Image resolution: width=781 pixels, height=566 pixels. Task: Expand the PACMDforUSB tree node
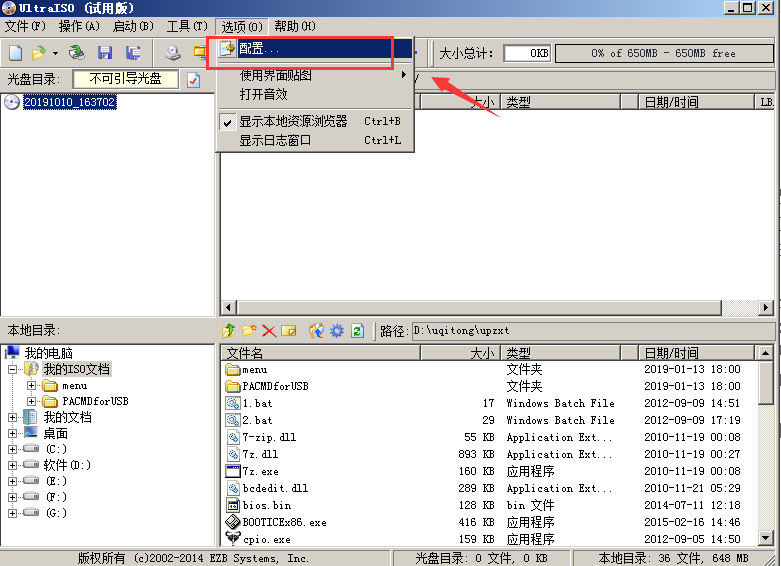pyautogui.click(x=31, y=402)
